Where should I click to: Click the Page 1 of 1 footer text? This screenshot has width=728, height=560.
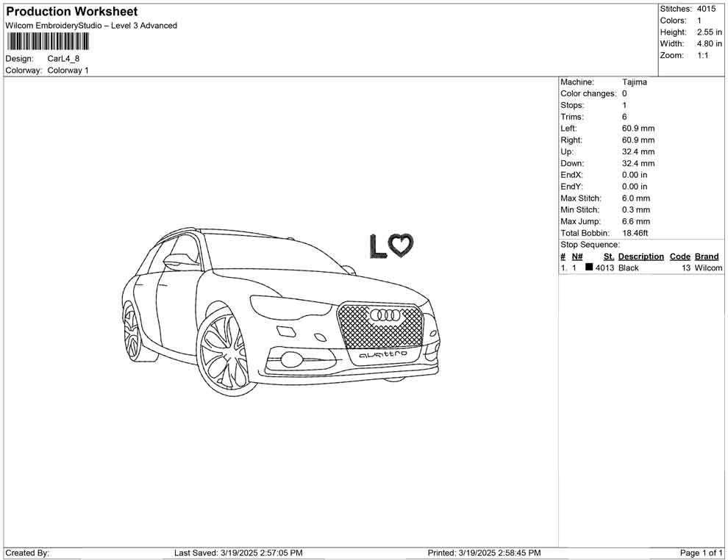pos(701,553)
